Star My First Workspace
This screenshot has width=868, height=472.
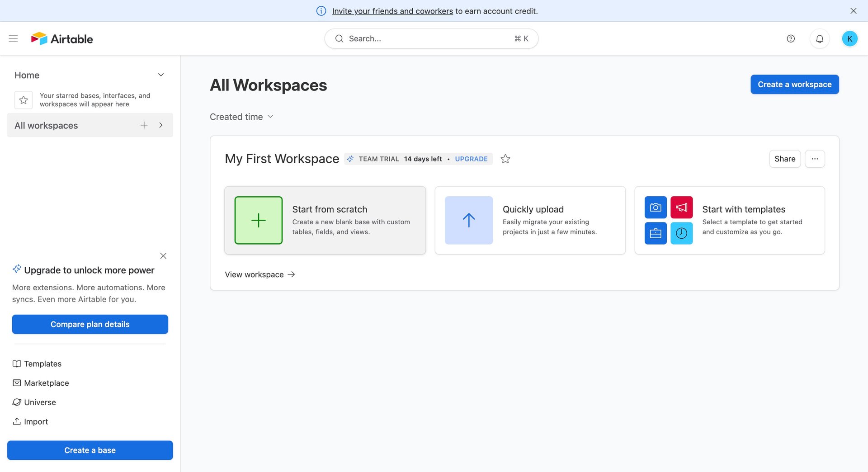pyautogui.click(x=505, y=159)
